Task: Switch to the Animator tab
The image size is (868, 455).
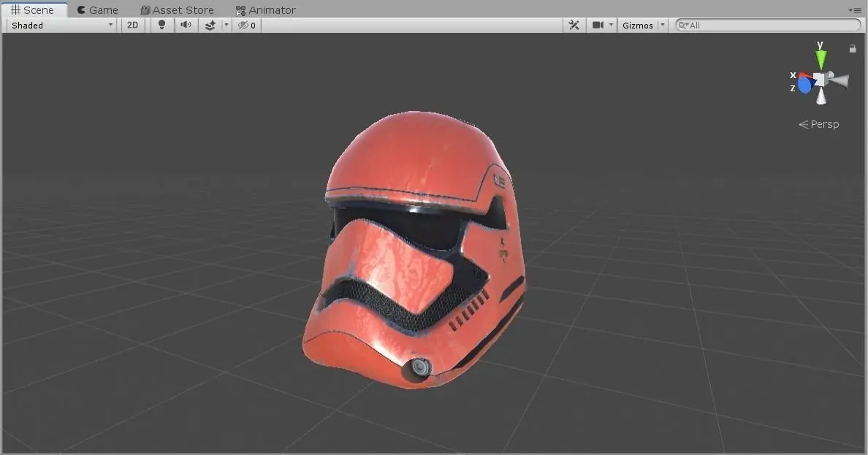Action: tap(266, 10)
